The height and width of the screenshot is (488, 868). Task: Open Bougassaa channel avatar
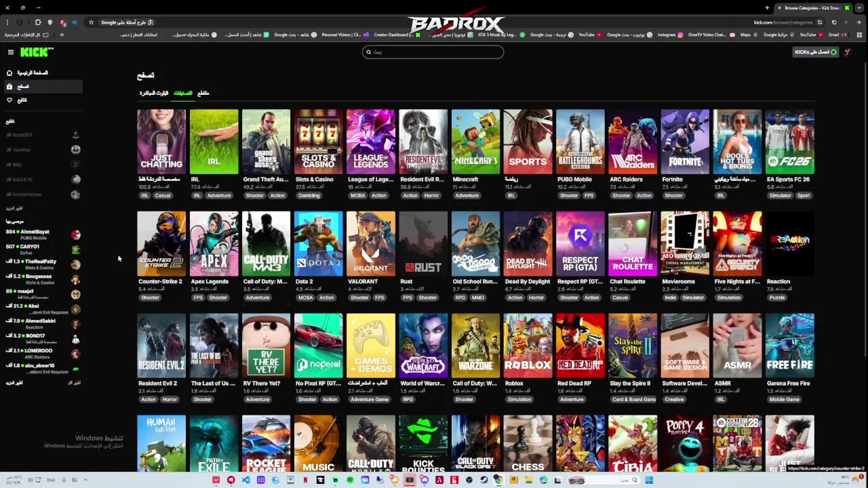[75, 279]
